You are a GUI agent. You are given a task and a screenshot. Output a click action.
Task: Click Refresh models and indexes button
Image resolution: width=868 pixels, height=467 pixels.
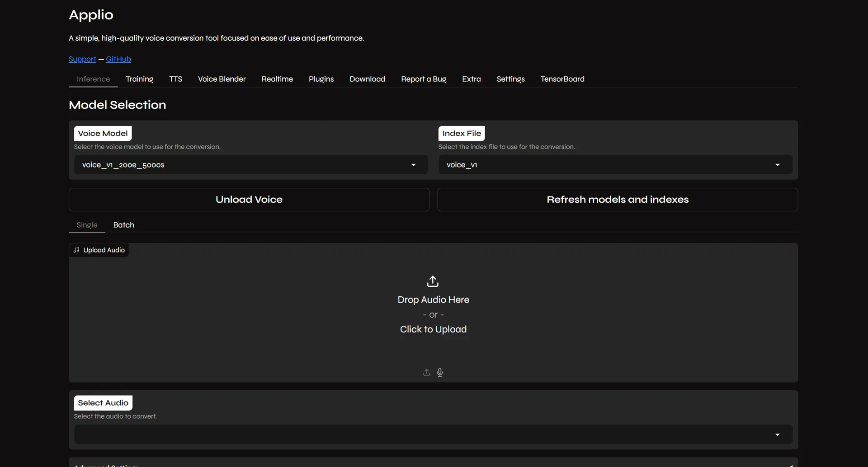coord(618,200)
